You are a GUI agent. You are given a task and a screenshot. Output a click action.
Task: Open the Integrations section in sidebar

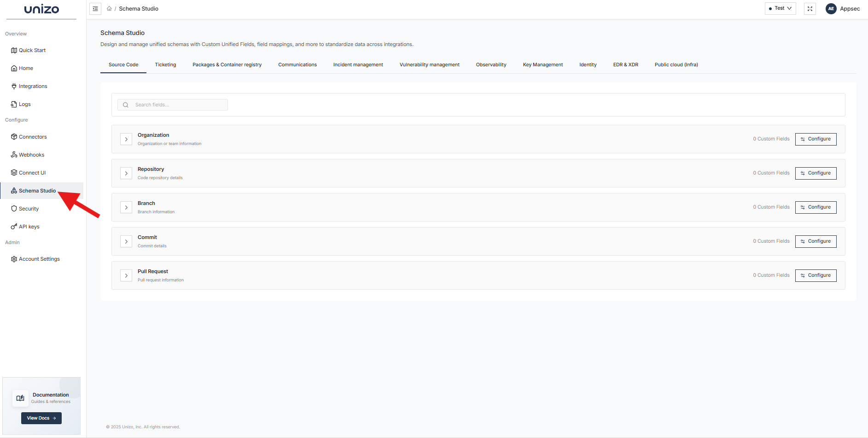click(32, 86)
